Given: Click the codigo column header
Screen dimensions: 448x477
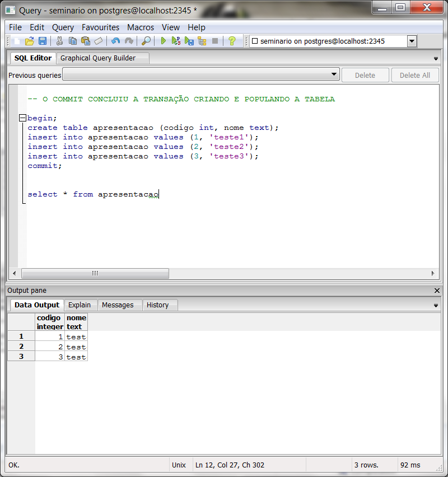Looking at the screenshot, I should (x=50, y=322).
